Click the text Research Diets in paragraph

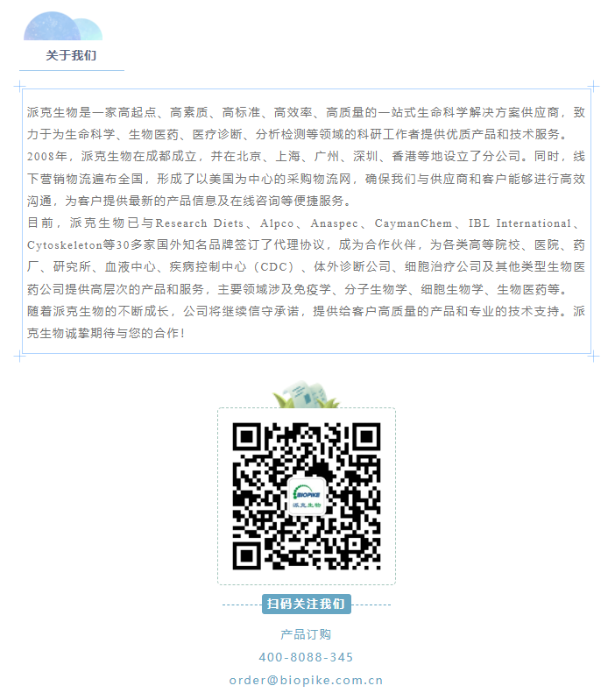tap(200, 223)
